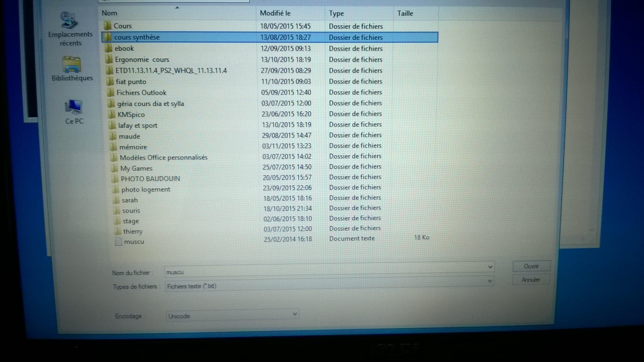Select the 'My Games' folder name
Image resolution: width=644 pixels, height=362 pixels.
click(x=136, y=168)
